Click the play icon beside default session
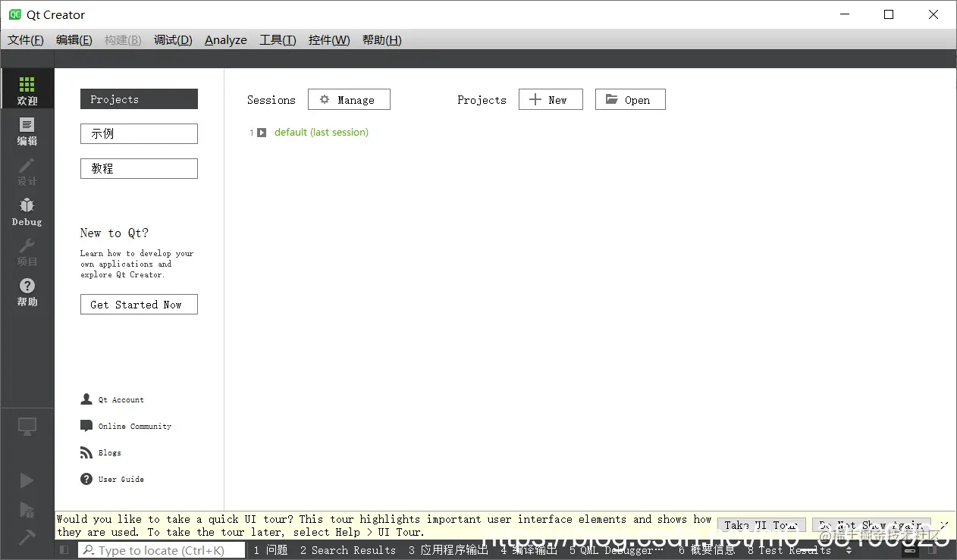Image resolution: width=957 pixels, height=560 pixels. click(x=262, y=133)
